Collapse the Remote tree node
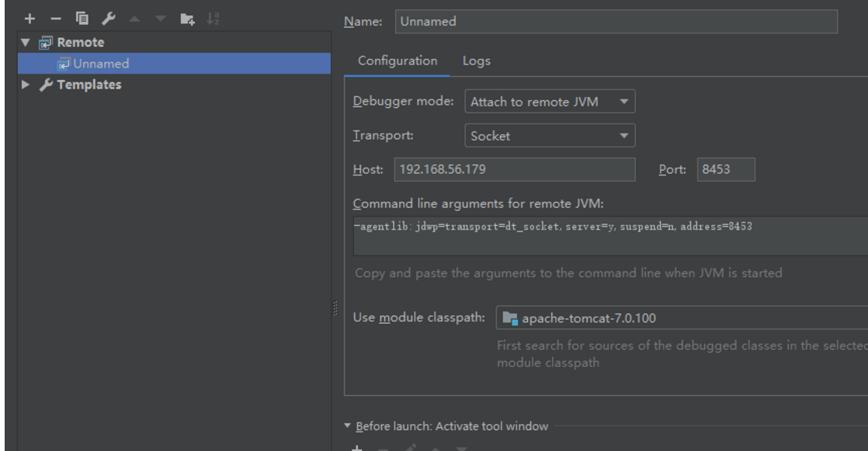 point(26,42)
